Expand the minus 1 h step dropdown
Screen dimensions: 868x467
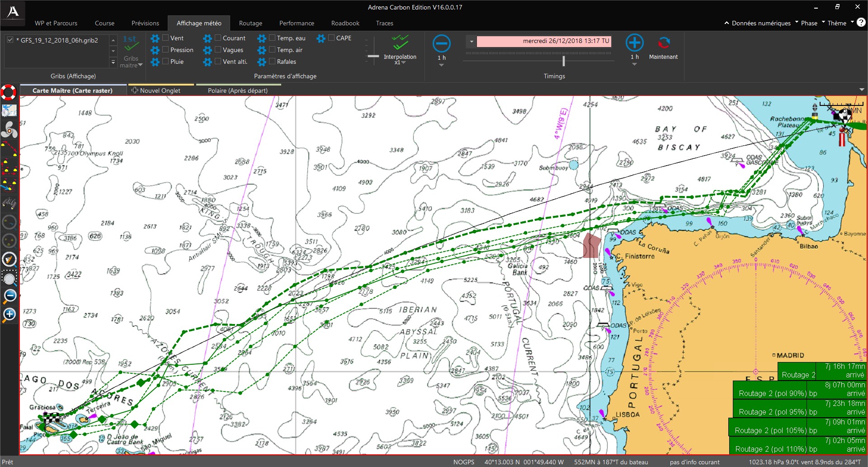click(x=441, y=65)
